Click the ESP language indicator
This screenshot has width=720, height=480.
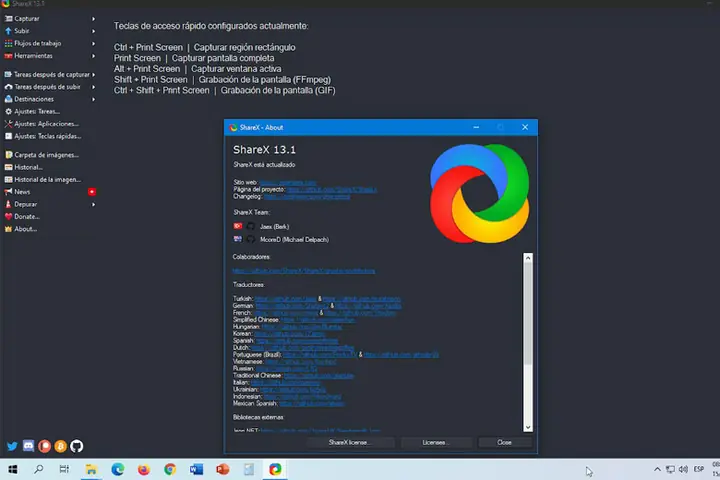point(699,469)
